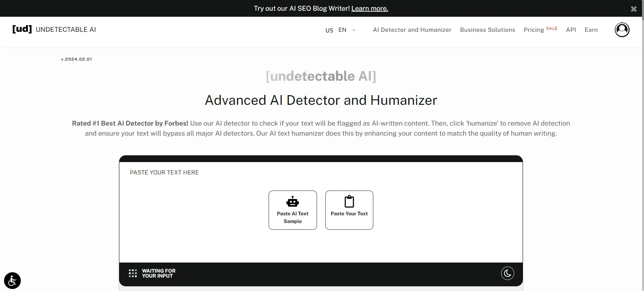This screenshot has height=291, width=644.
Task: Open the Learn more link in banner
Action: coord(370,8)
